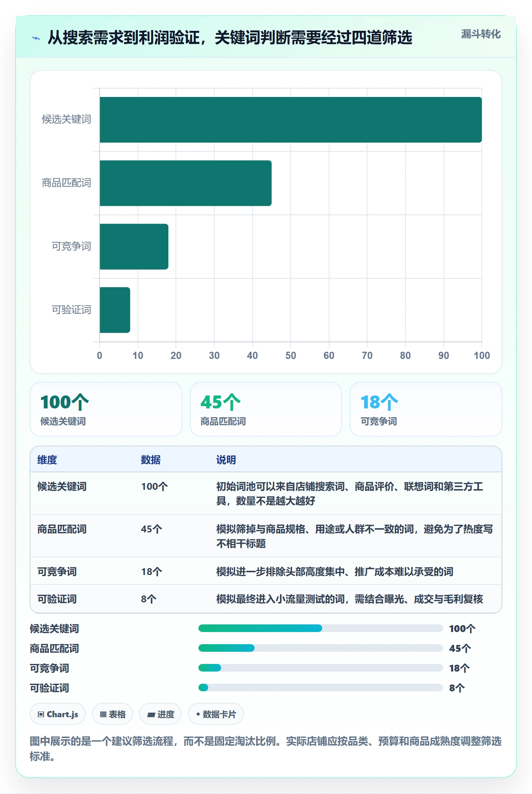Open the 18个 可竞争词 data card
Screen dimensions: 532x794
(x=426, y=409)
